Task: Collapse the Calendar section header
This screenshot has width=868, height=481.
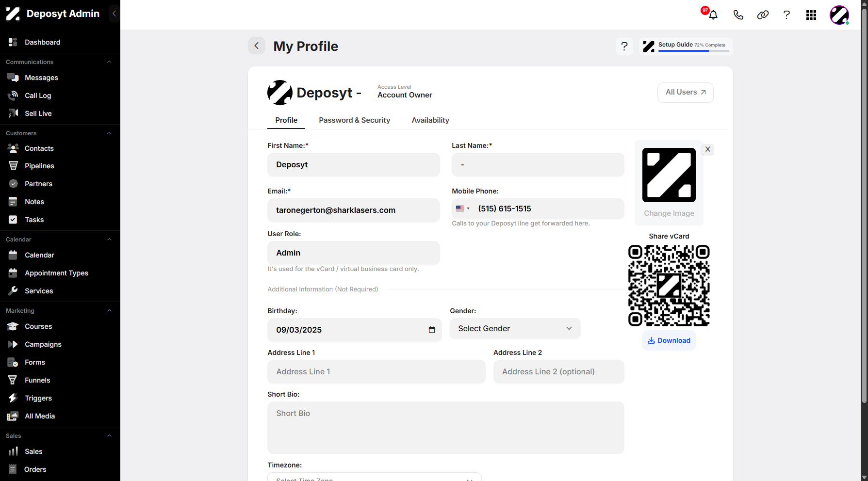Action: pos(109,240)
